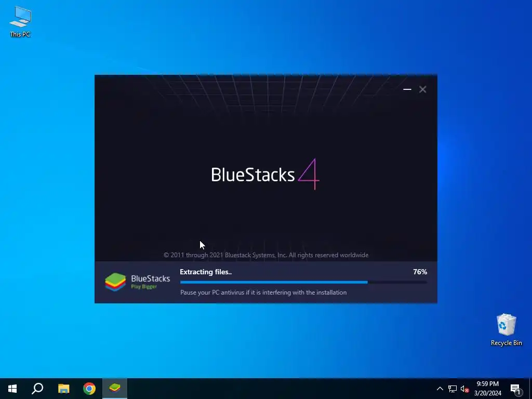This screenshot has width=532, height=399.
Task: Open File Explorer from taskbar
Action: (63, 389)
